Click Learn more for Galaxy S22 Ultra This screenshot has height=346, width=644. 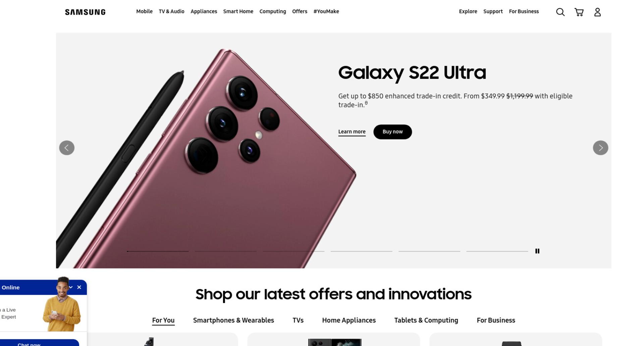pos(352,132)
